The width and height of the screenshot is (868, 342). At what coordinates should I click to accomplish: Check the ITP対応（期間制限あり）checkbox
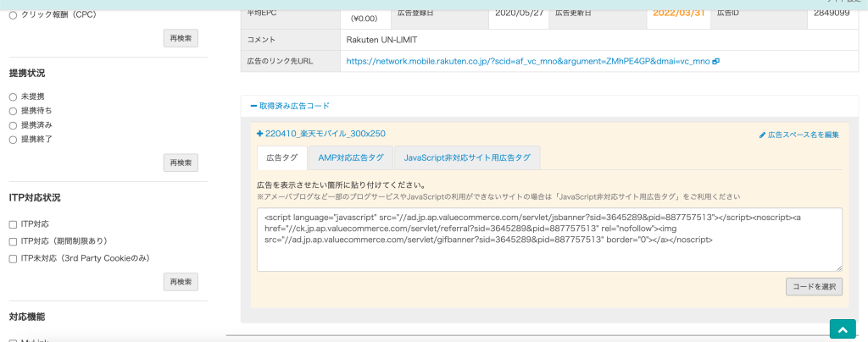(x=14, y=242)
